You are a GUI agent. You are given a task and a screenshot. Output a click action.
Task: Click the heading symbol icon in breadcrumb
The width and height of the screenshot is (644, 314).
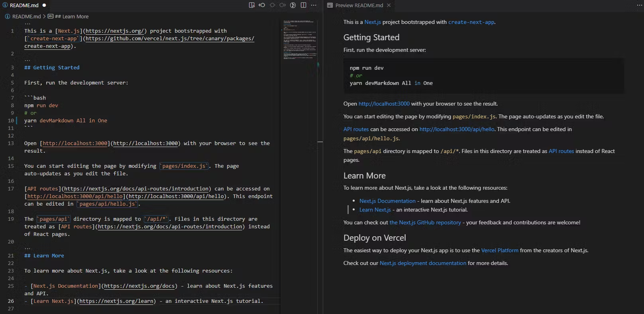[51, 16]
